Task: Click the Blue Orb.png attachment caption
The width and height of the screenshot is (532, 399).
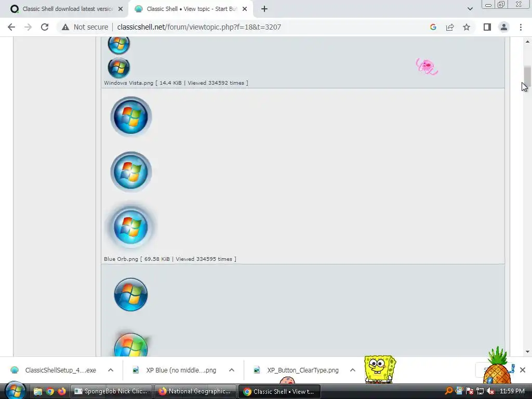Action: [170, 259]
